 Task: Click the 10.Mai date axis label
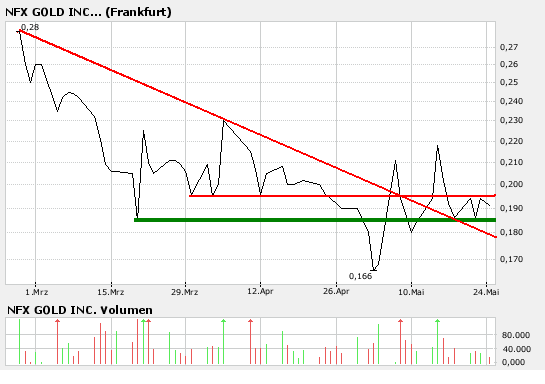411,292
